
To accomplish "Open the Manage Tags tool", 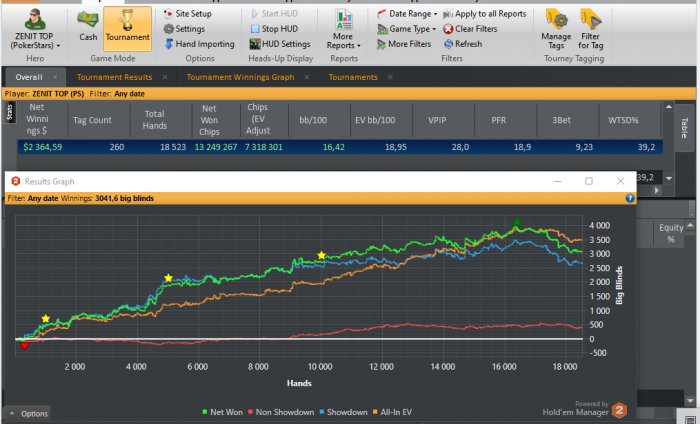I will click(x=556, y=29).
